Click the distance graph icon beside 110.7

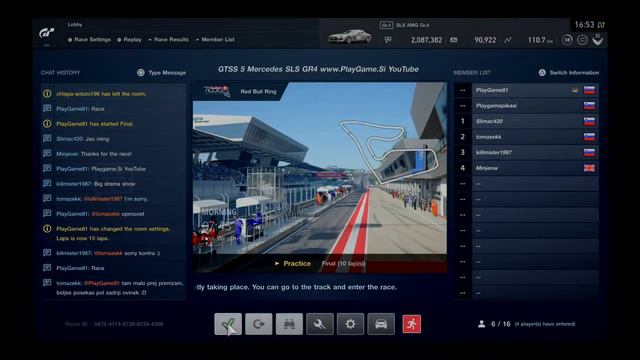pyautogui.click(x=507, y=40)
